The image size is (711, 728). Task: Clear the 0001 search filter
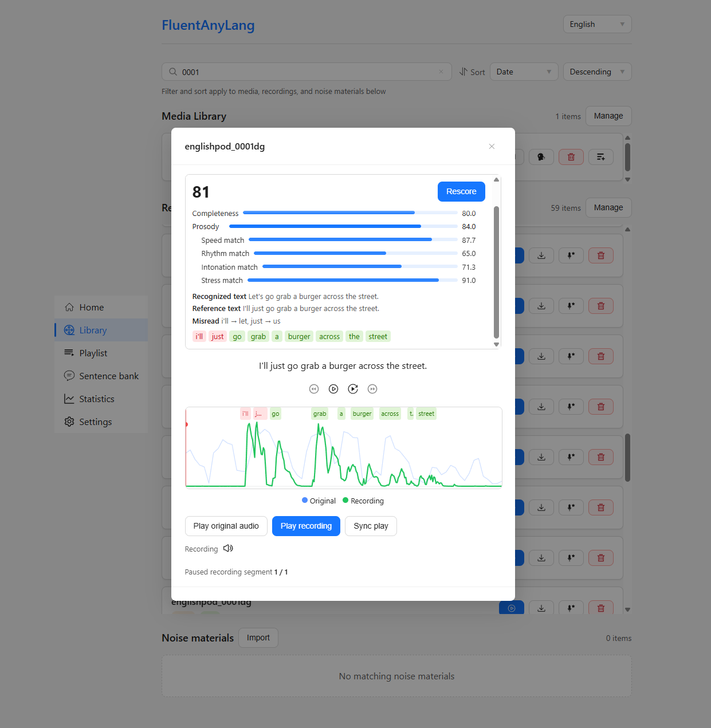coord(441,72)
